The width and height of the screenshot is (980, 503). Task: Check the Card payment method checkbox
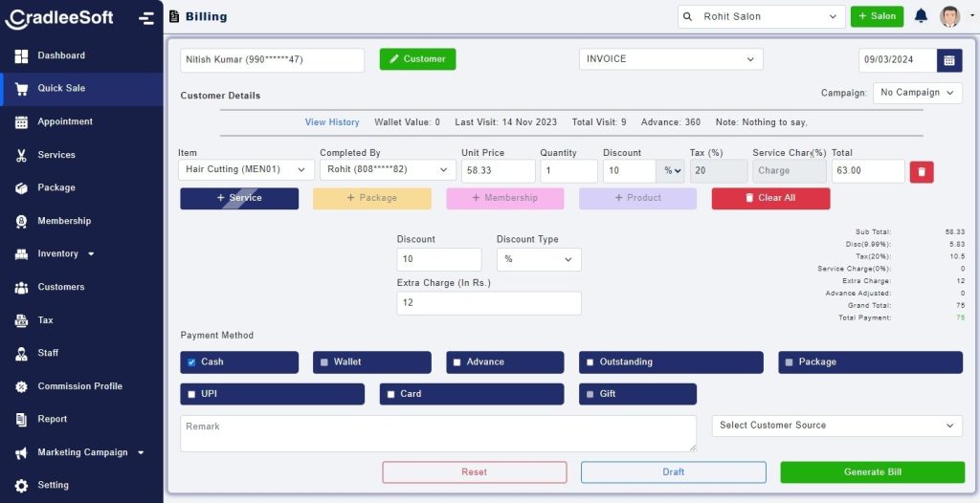(391, 394)
